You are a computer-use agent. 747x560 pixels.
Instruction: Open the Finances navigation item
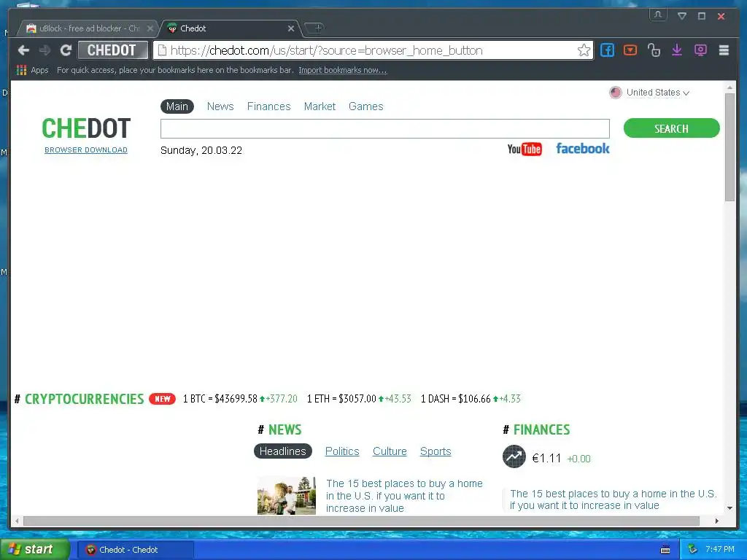coord(268,106)
